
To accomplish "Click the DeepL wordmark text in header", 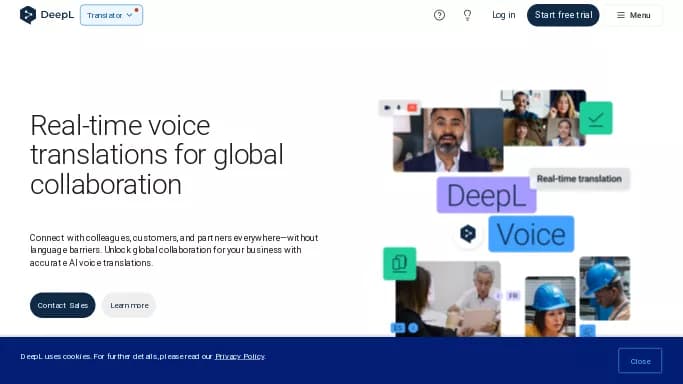I will click(57, 15).
